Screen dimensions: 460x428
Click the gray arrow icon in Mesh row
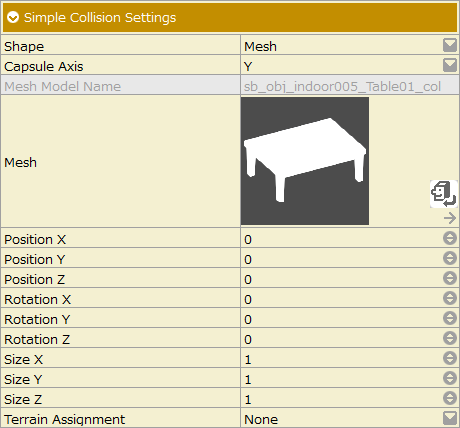450,218
